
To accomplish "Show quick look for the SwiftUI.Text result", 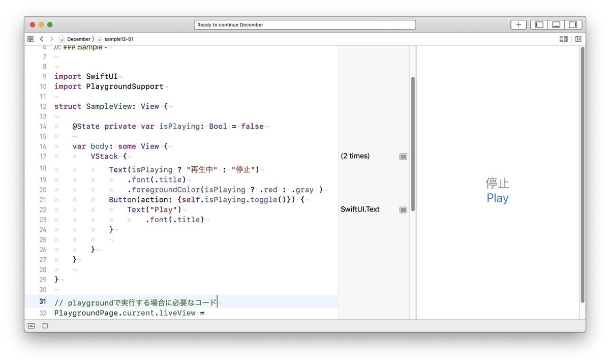I will [x=403, y=210].
